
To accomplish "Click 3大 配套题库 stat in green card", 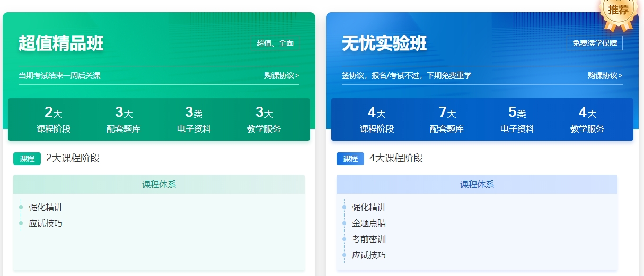I will [x=123, y=119].
